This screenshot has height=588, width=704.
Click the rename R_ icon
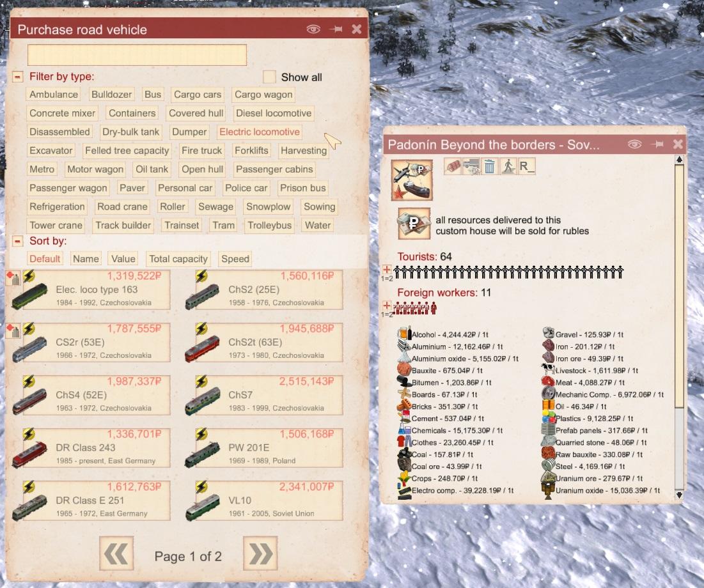click(526, 166)
